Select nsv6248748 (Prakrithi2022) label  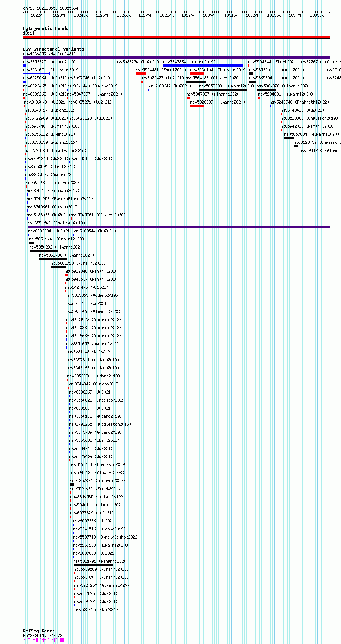pyautogui.click(x=299, y=102)
